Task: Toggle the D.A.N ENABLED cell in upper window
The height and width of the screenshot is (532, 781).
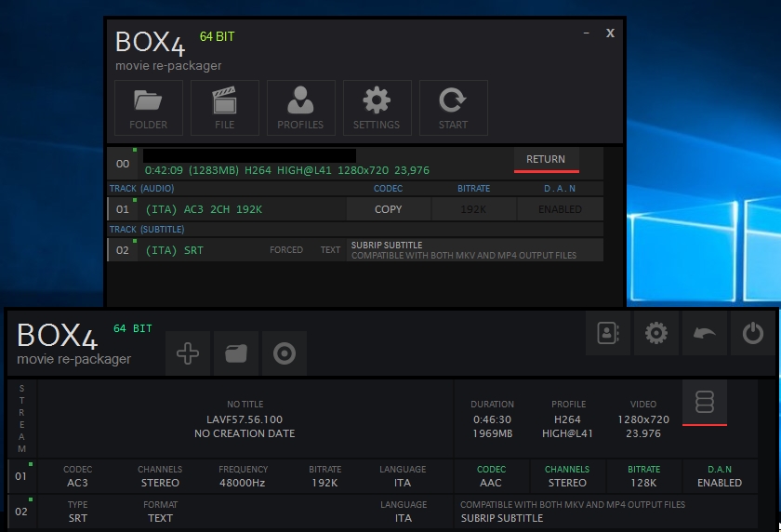Action: pos(560,209)
